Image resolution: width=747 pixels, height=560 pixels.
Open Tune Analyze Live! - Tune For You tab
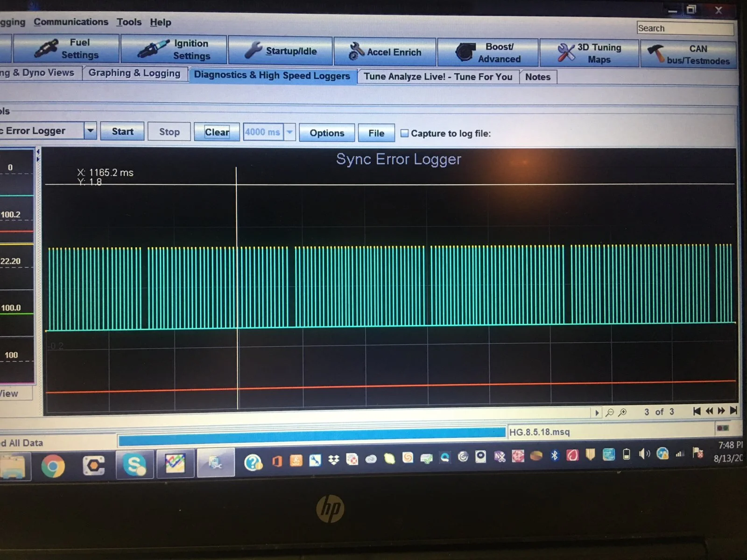point(438,77)
